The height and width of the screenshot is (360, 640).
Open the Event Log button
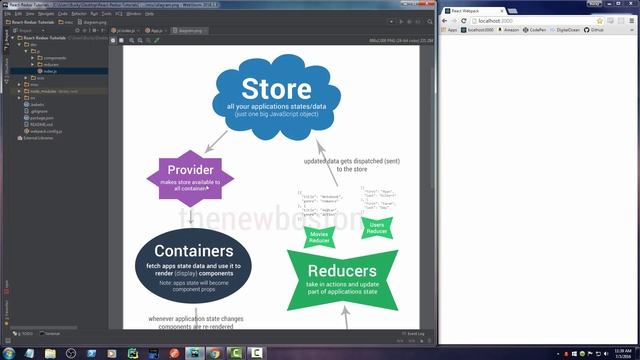(413, 333)
